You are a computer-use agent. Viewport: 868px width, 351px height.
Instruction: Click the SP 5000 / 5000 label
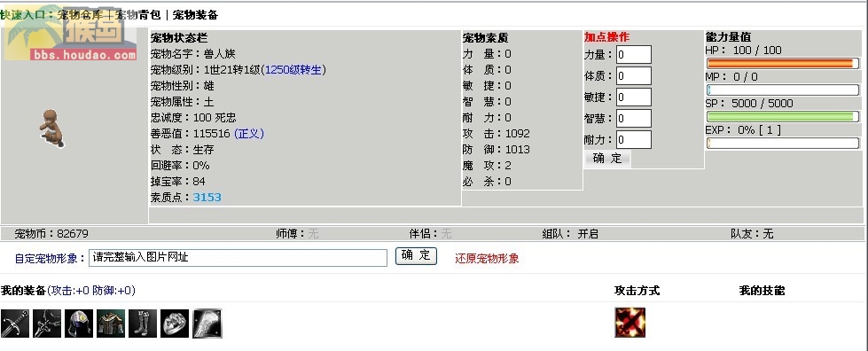coord(749,104)
